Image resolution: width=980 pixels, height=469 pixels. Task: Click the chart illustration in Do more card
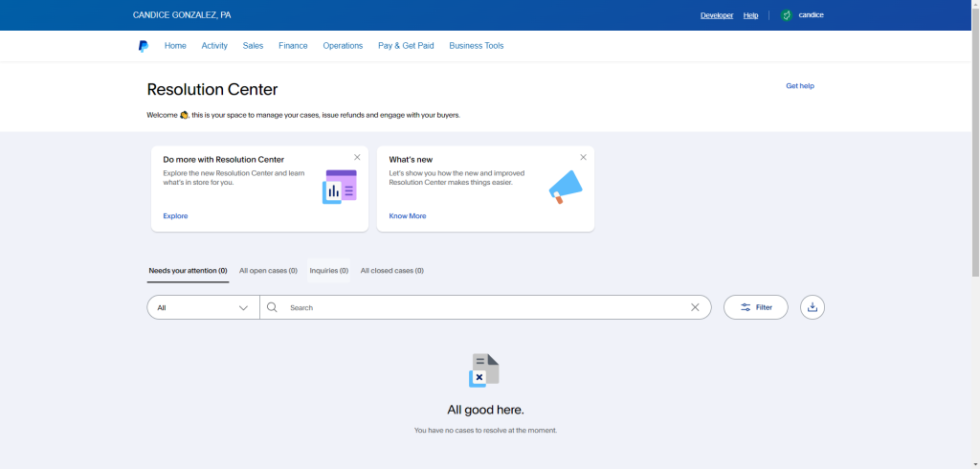coord(339,187)
